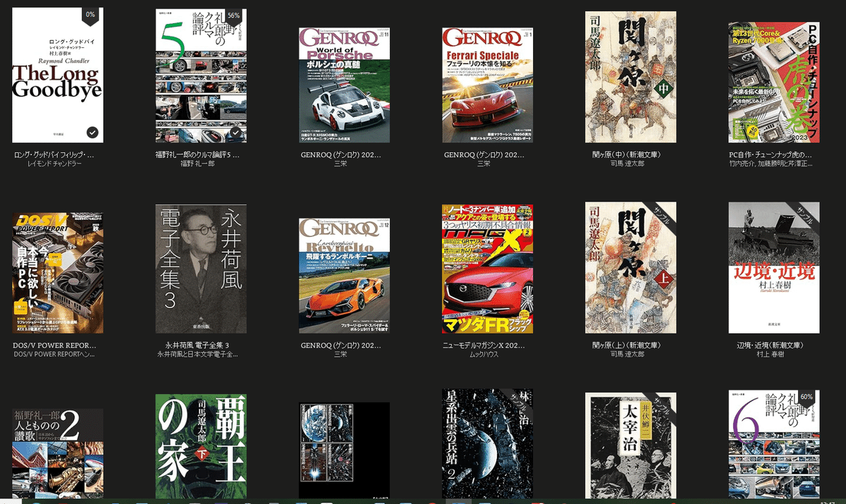Open 人とものの讃歌 2 book cover
The width and height of the screenshot is (846, 504).
(x=58, y=454)
